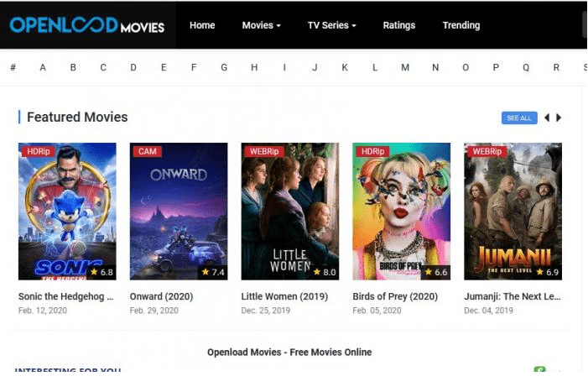Filter titles by letter C
588x392 pixels.
coord(103,67)
